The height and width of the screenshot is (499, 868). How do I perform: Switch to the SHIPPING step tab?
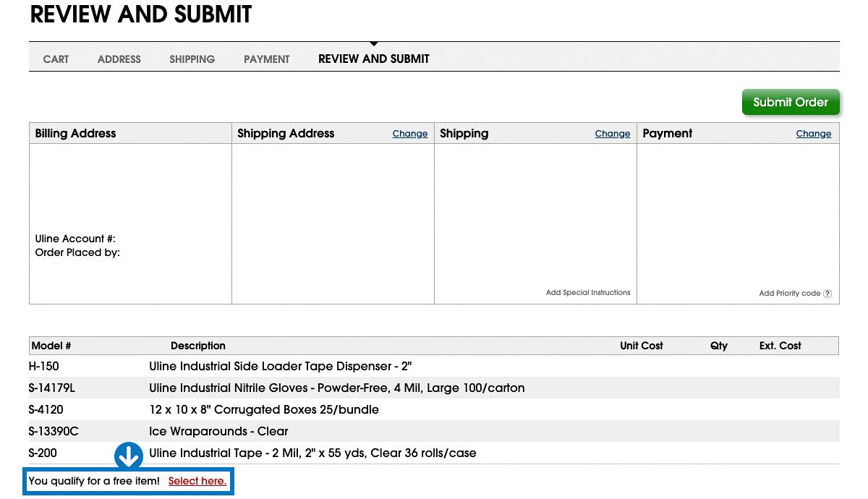pyautogui.click(x=192, y=59)
